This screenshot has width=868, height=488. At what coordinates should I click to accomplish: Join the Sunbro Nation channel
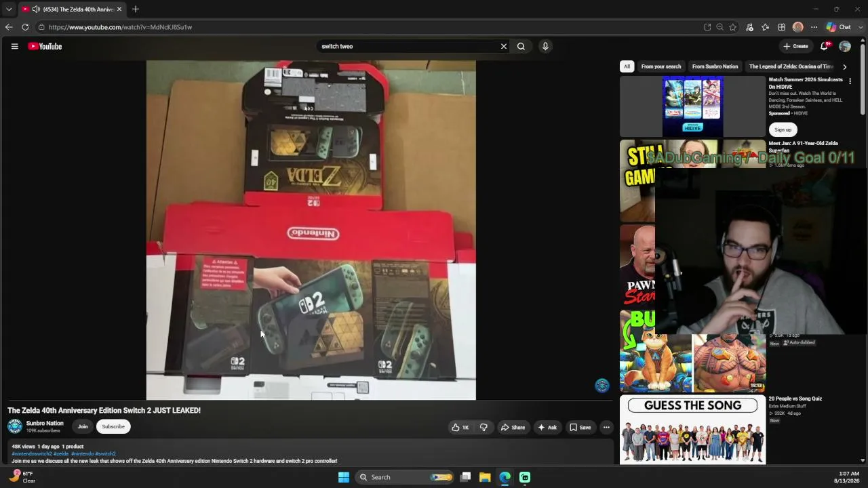coord(83,426)
